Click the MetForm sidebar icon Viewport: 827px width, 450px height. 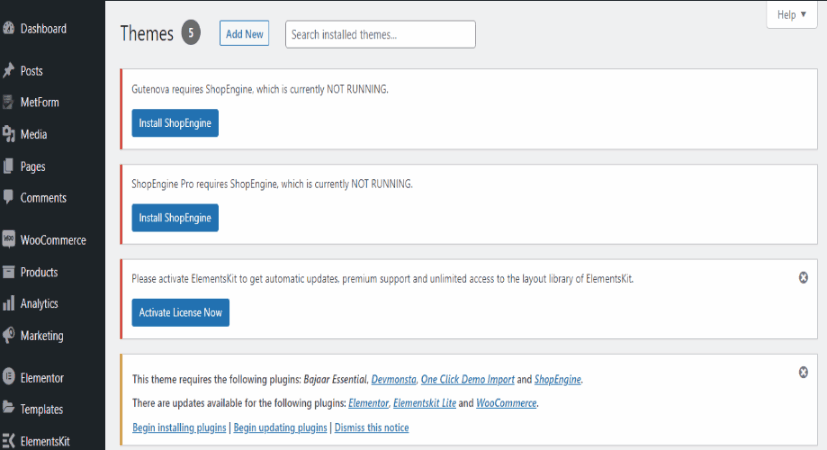[8, 102]
